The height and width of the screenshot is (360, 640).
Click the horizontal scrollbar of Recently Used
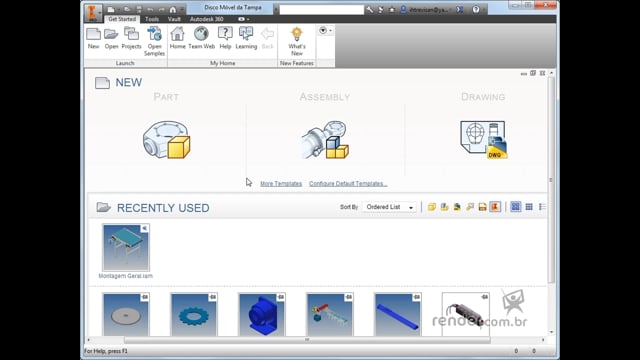(x=307, y=340)
